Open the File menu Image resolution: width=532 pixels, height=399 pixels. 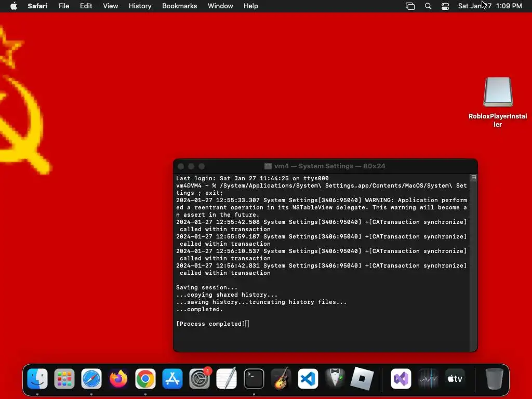(63, 6)
